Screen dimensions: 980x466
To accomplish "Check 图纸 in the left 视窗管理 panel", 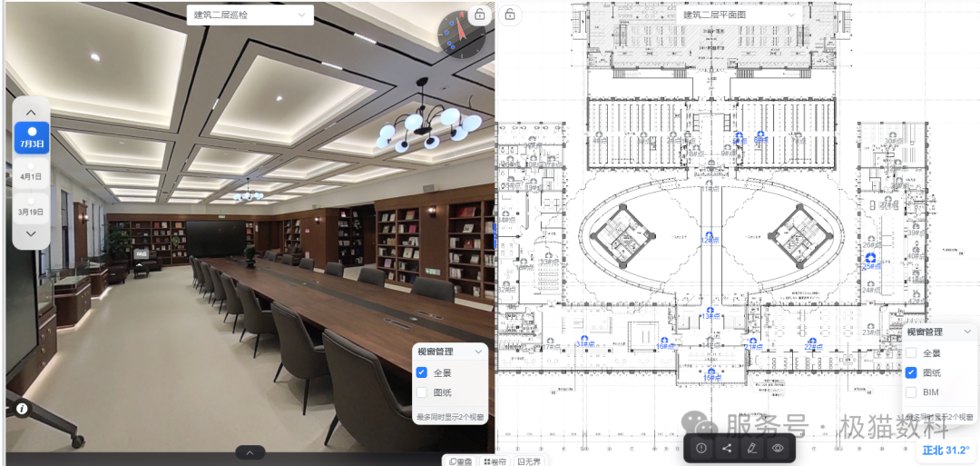I will (x=422, y=392).
